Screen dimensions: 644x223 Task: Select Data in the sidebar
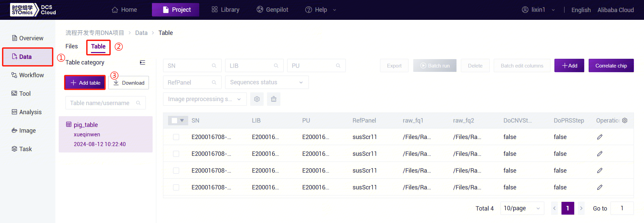click(28, 57)
